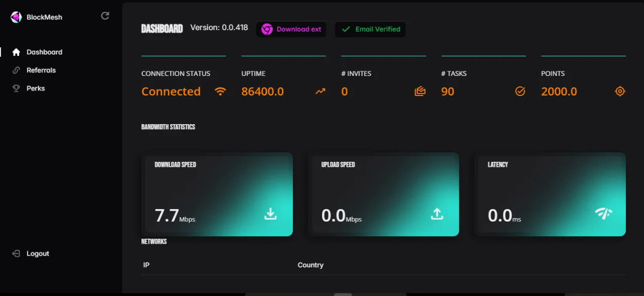Click the Version: 0.0.418 label
This screenshot has height=296, width=644.
pos(219,28)
